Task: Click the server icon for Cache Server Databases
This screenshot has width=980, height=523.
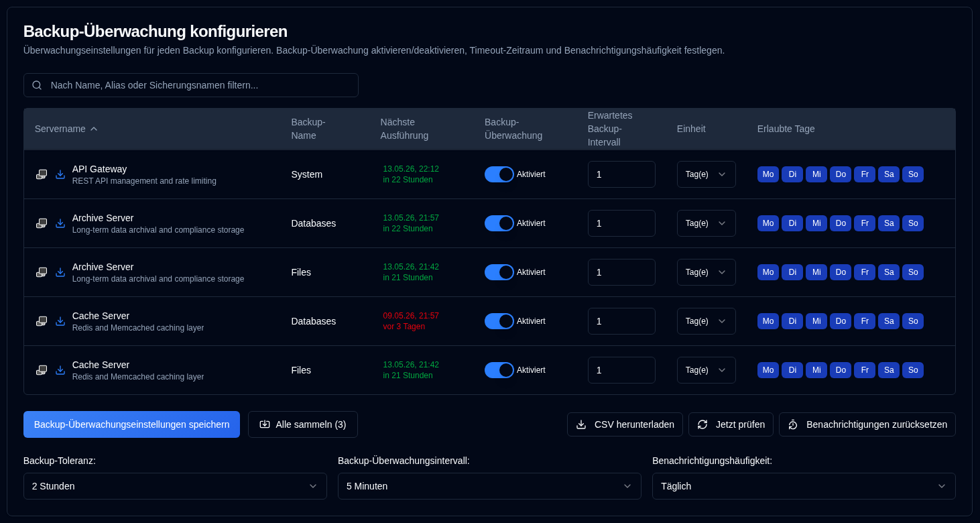Action: (42, 321)
